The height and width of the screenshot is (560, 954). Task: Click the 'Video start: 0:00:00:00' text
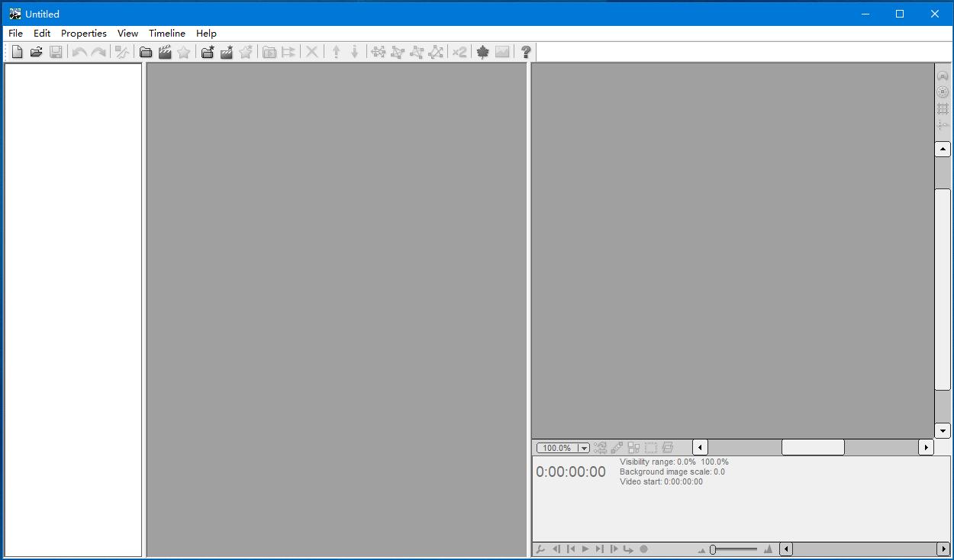[661, 482]
